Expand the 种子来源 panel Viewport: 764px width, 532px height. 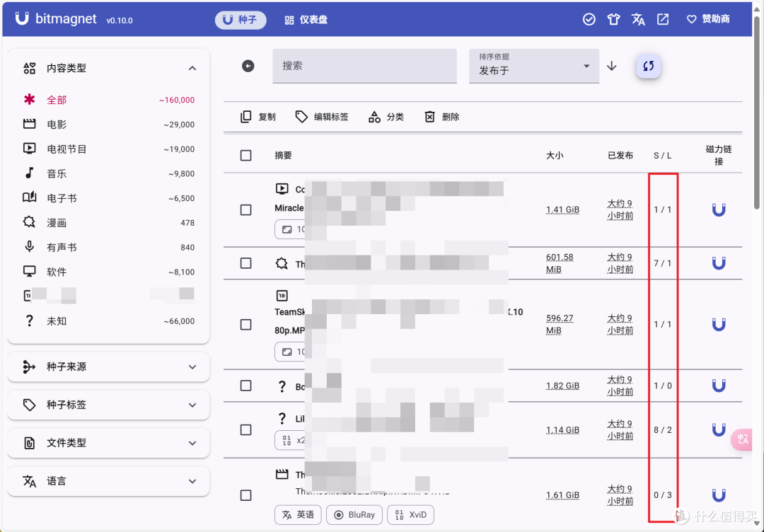[109, 367]
